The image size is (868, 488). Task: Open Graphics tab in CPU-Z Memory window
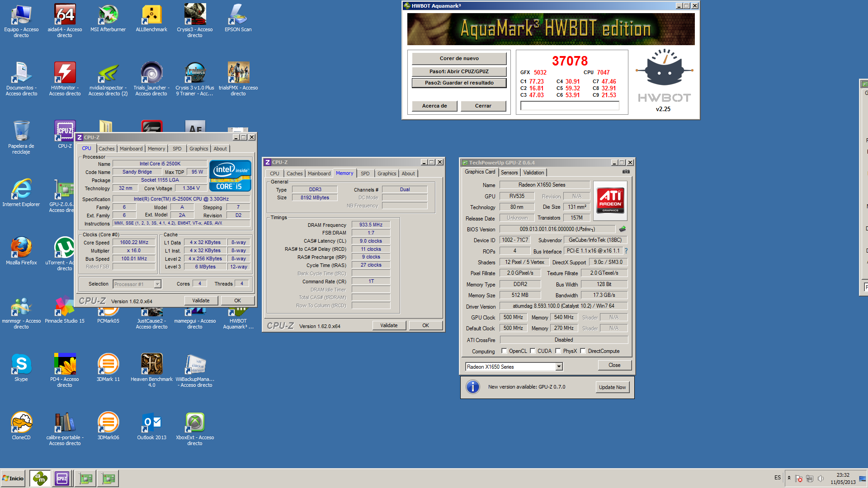click(x=387, y=174)
